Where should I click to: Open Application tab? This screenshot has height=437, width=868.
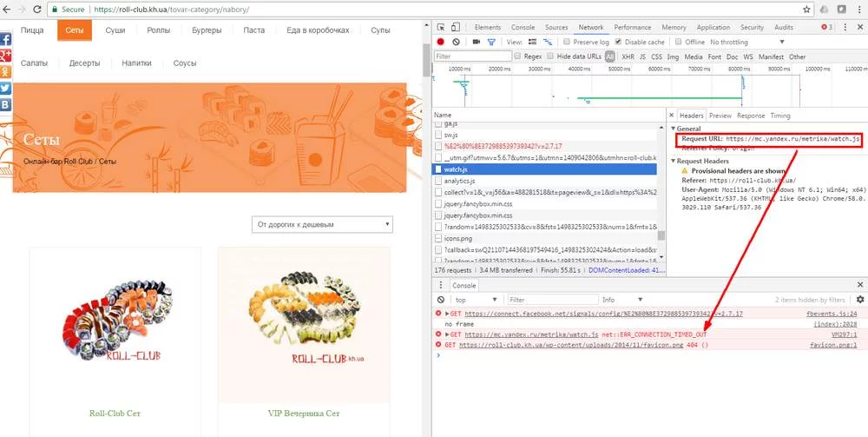pyautogui.click(x=713, y=27)
